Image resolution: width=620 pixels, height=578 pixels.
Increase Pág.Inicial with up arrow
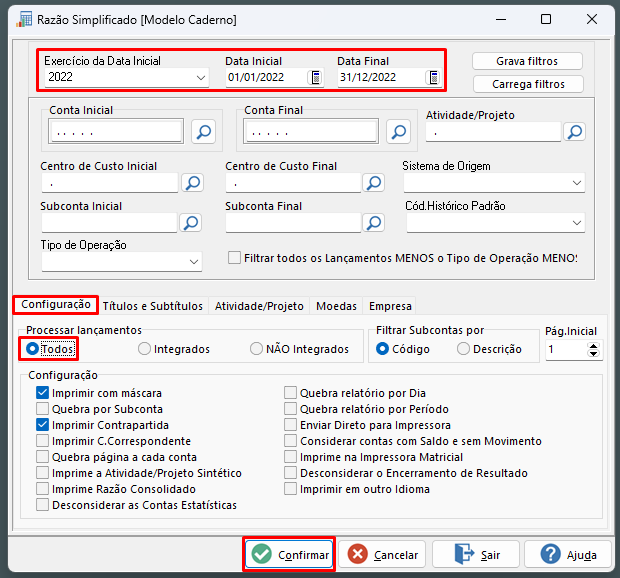593,346
